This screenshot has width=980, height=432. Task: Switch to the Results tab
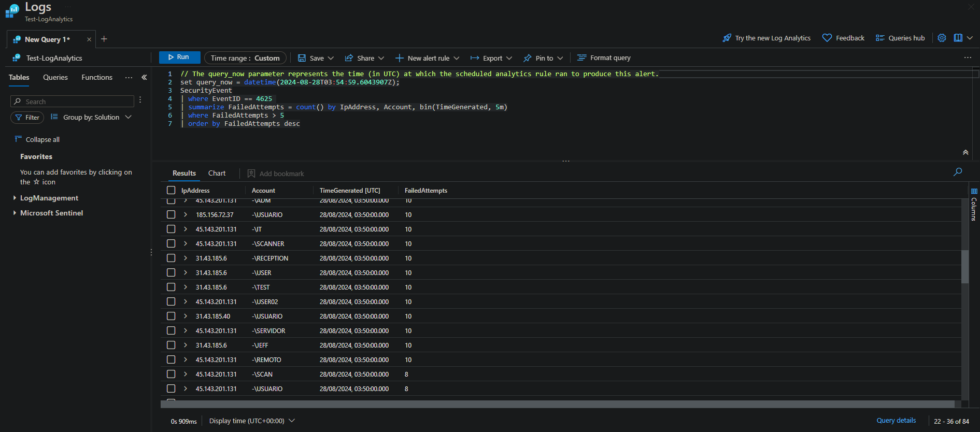184,173
